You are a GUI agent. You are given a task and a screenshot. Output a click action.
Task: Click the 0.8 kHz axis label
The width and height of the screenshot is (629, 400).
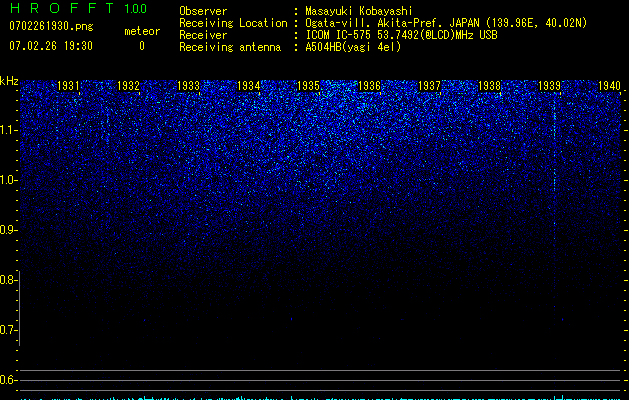7,280
